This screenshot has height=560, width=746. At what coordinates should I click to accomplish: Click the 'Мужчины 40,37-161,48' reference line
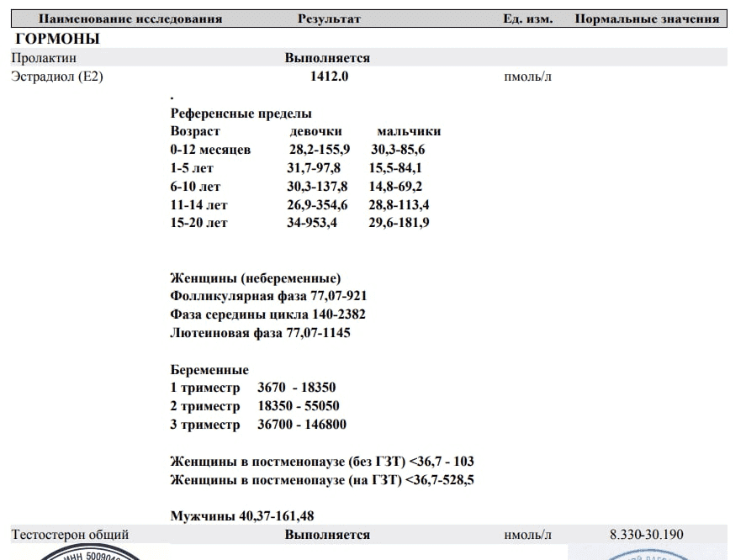tap(242, 516)
